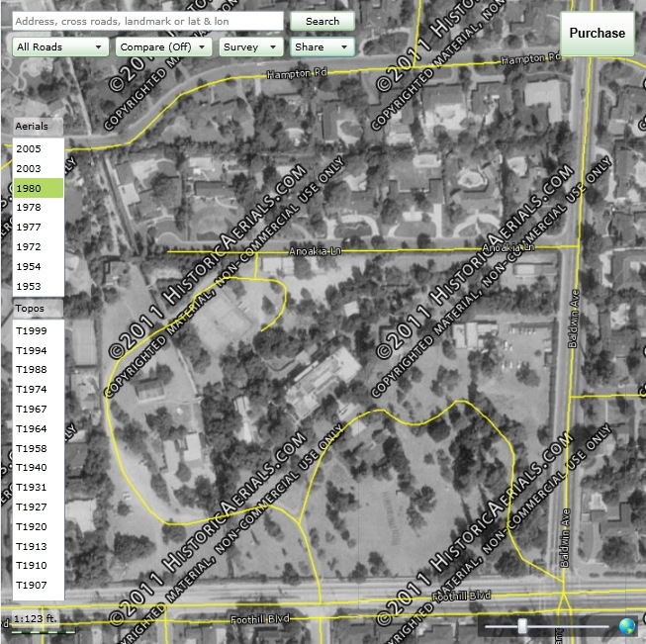Screen dimensions: 646x644
Task: Click the globe icon in the zoom bar
Action: pyautogui.click(x=627, y=627)
